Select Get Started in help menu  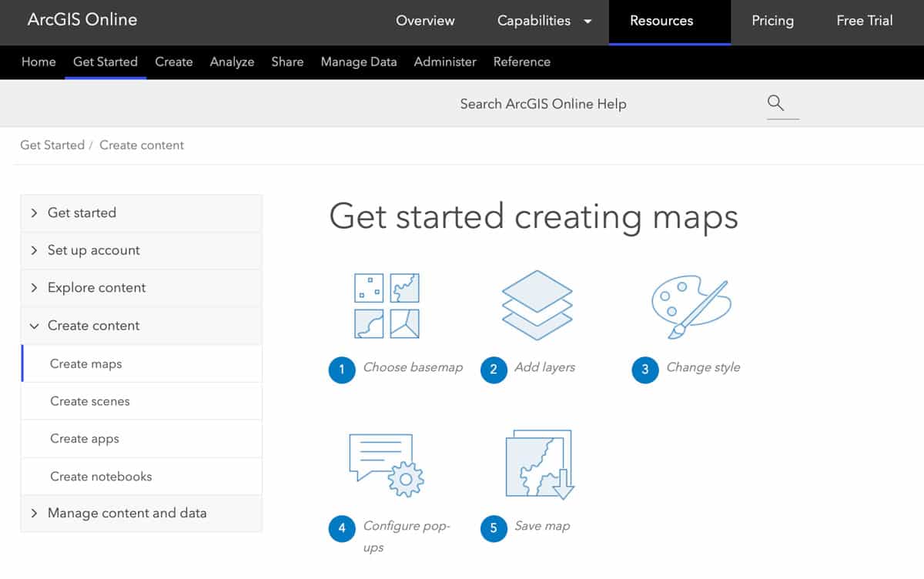105,62
